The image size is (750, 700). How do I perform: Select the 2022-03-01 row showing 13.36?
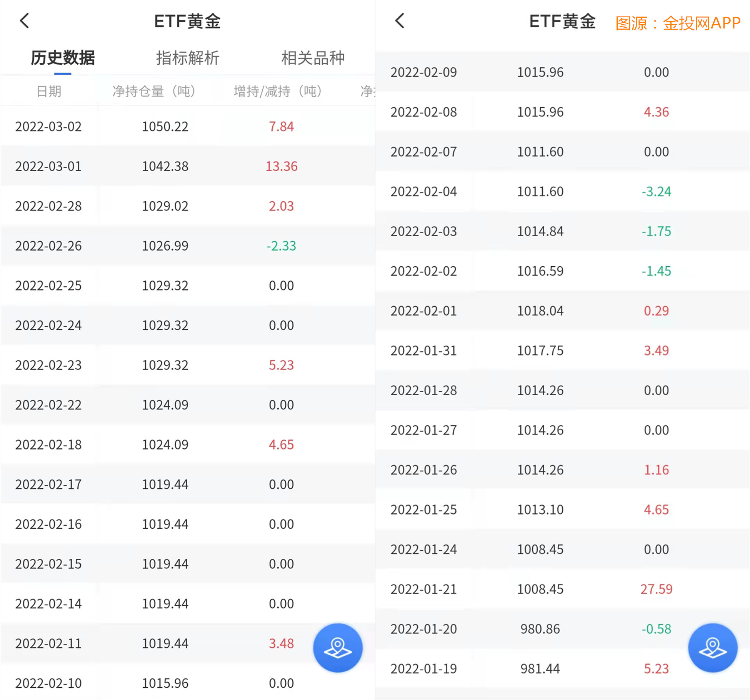point(165,166)
